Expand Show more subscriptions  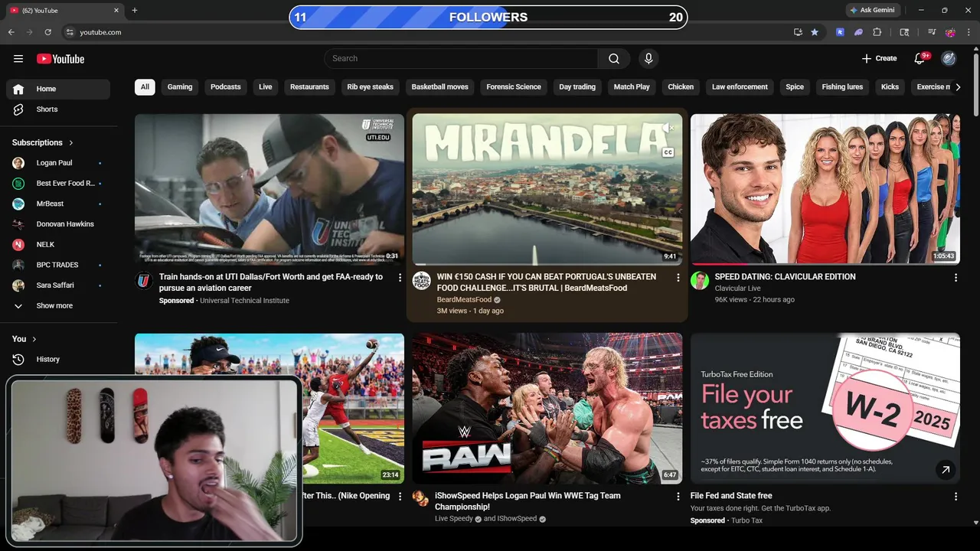58,305
